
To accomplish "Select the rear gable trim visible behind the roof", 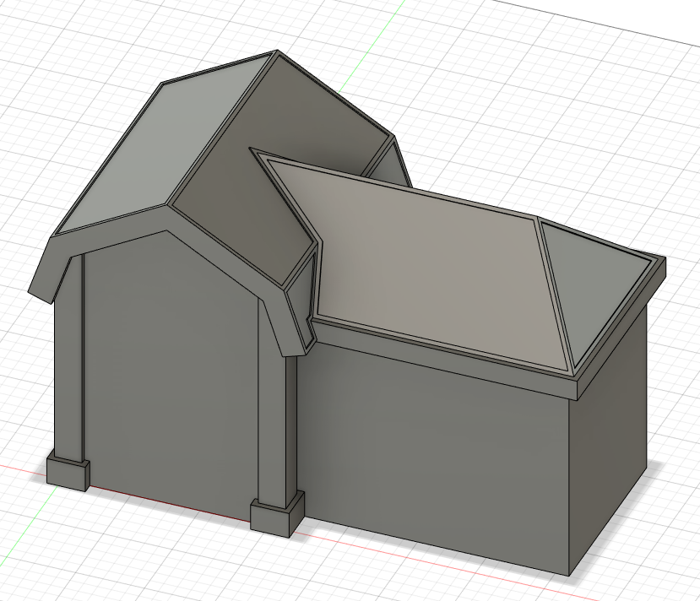I will point(395,160).
